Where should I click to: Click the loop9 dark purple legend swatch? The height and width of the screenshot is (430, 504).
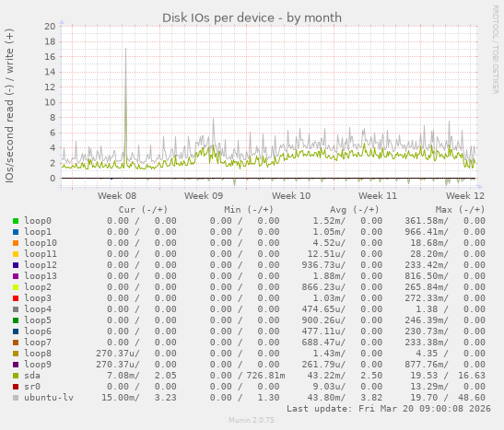[16, 365]
